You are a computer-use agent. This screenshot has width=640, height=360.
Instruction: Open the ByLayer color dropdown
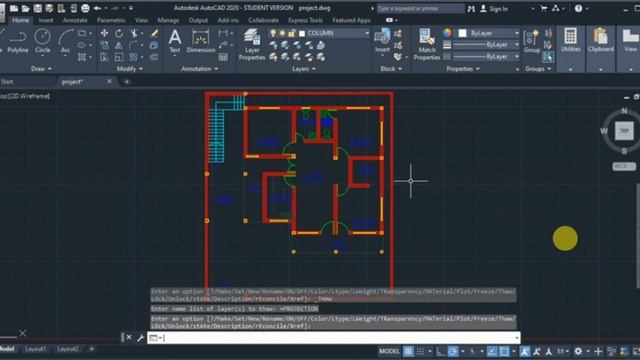517,33
